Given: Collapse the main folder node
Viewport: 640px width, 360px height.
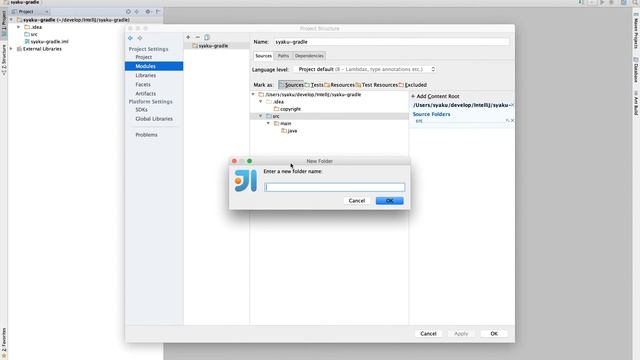Looking at the screenshot, I should point(269,123).
